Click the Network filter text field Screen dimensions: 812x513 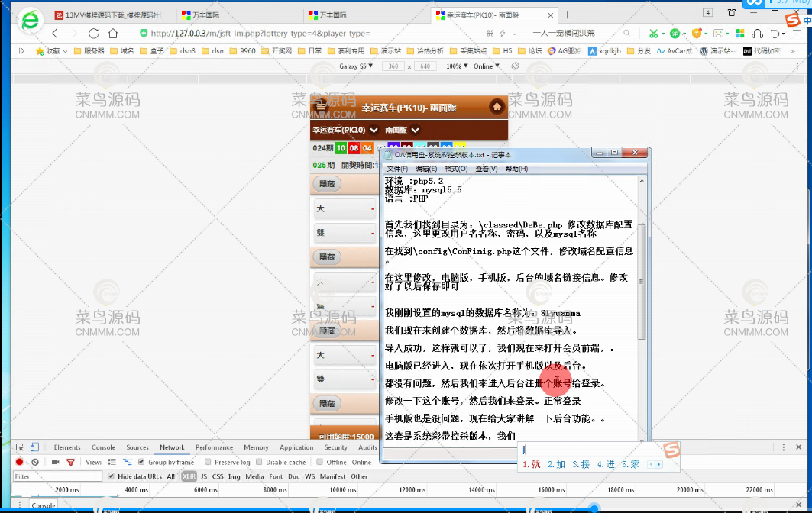(57, 476)
